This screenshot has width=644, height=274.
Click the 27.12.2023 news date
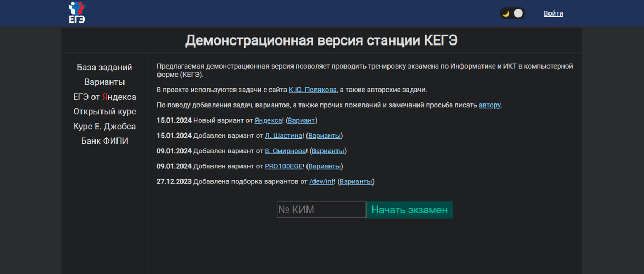[174, 181]
